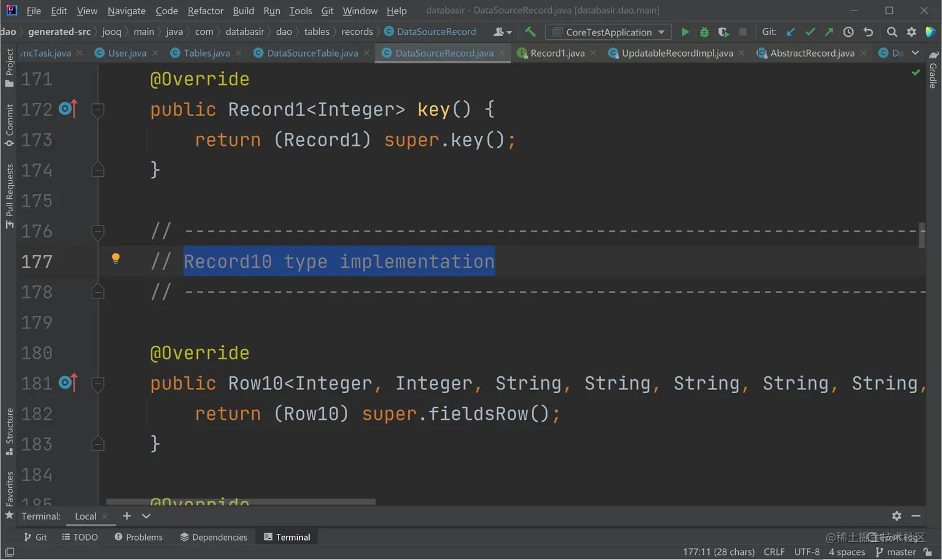Screen dimensions: 942x560
Task: Expand the hidden editor tabs list chevron
Action: [x=915, y=53]
